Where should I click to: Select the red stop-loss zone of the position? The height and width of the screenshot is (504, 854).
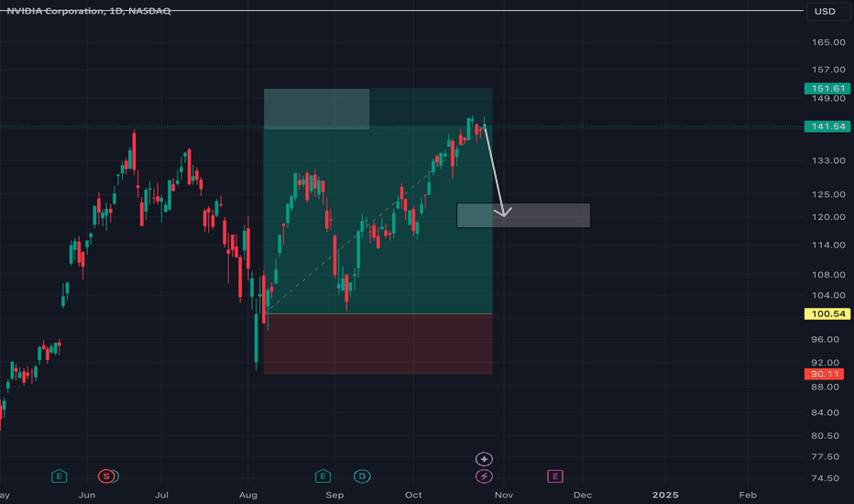(x=378, y=345)
